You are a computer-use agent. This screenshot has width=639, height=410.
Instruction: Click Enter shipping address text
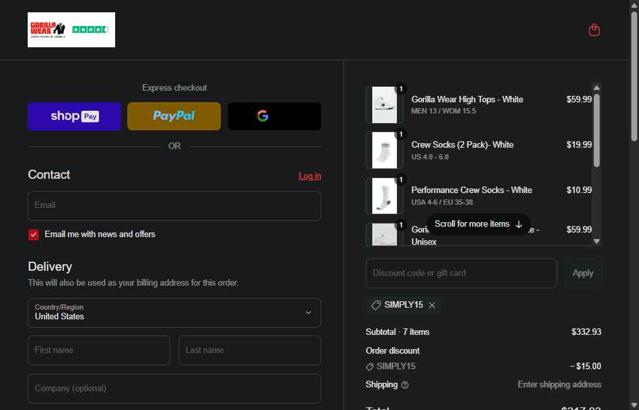click(559, 384)
